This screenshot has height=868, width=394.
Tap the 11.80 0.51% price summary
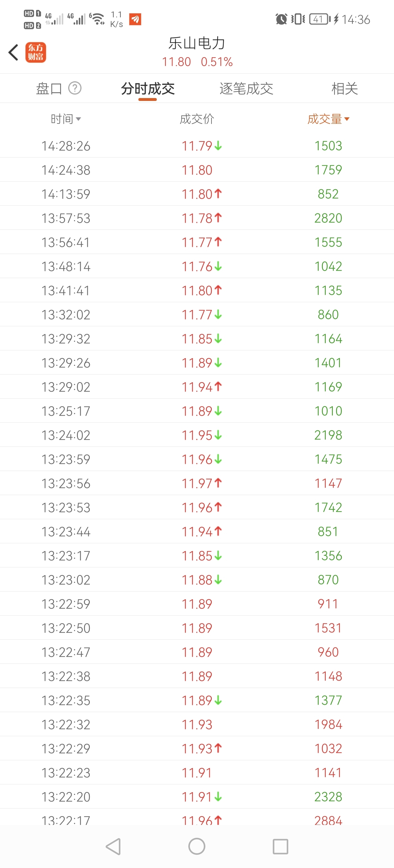coord(197,62)
